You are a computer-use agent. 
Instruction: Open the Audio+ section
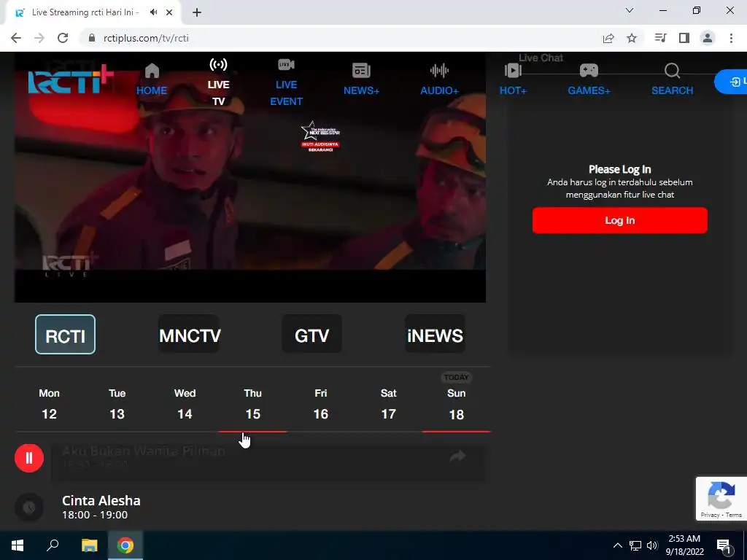439,79
